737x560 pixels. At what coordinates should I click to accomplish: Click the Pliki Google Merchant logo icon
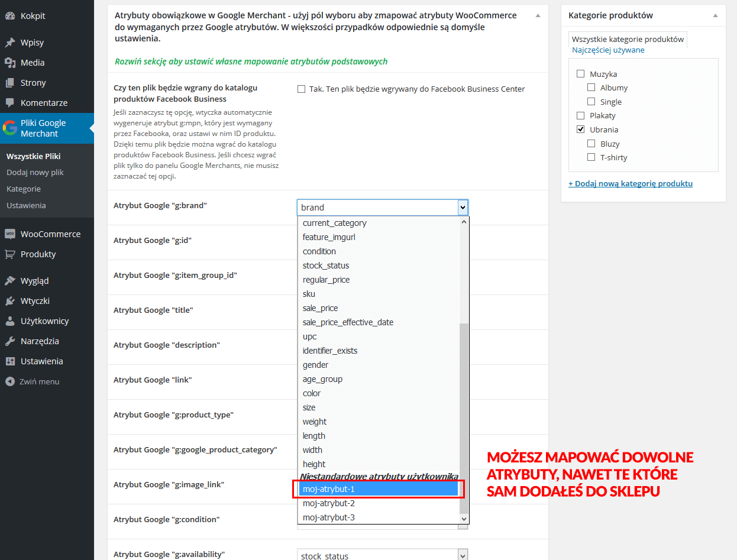pos(10,128)
